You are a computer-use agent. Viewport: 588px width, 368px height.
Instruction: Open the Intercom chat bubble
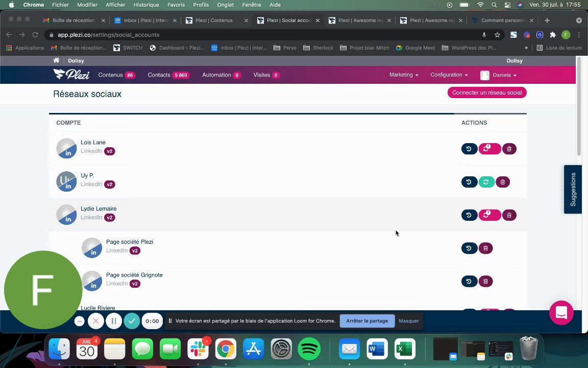pos(561,312)
